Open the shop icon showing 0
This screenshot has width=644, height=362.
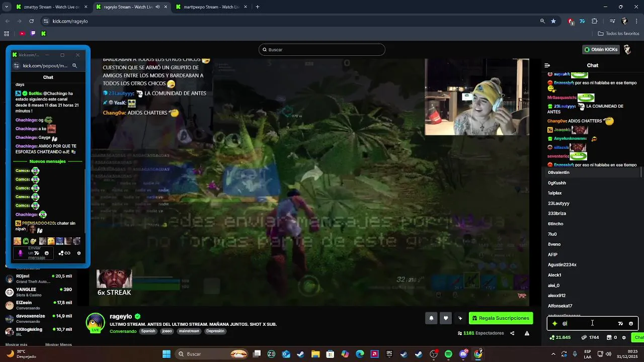pos(612,337)
